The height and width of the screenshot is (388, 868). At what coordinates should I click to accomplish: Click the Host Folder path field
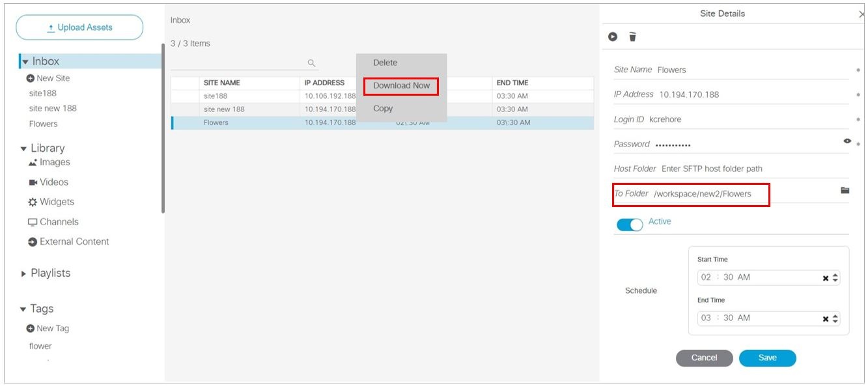coord(731,169)
